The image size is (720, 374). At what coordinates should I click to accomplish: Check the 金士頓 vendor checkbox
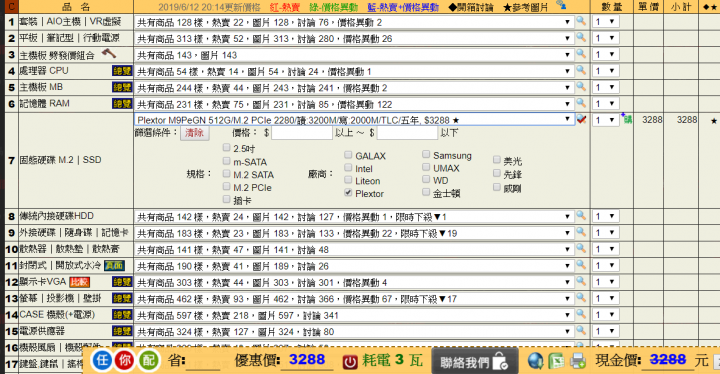click(426, 192)
